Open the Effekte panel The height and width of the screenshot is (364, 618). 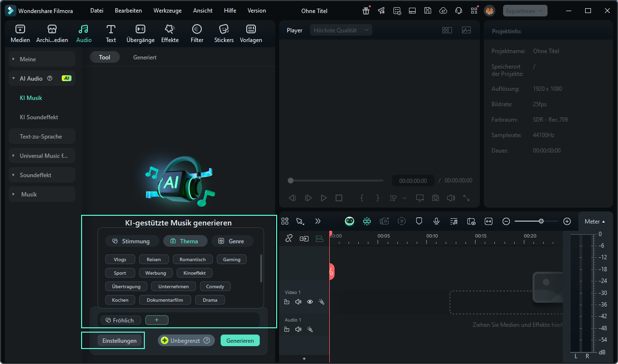click(x=170, y=34)
